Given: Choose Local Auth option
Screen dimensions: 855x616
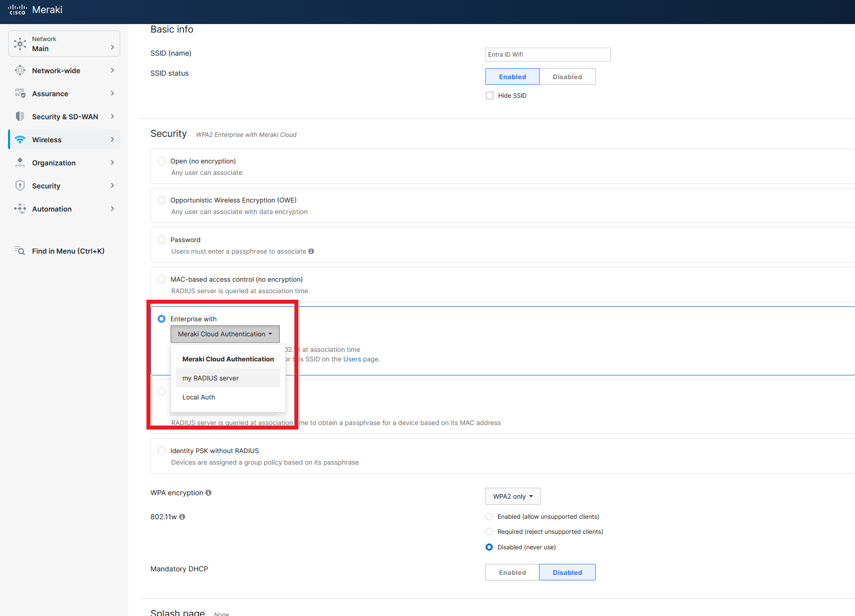Looking at the screenshot, I should click(228, 397).
